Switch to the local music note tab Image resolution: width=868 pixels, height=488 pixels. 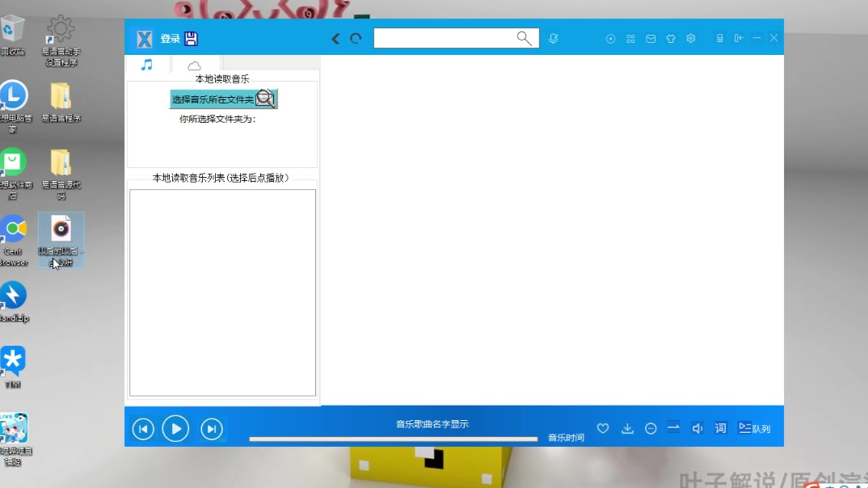147,65
